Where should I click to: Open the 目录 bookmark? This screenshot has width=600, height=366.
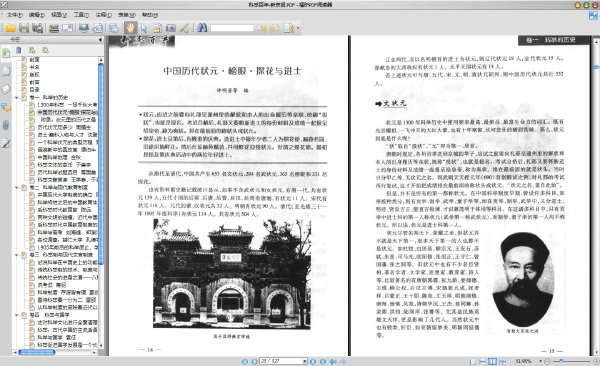click(34, 90)
